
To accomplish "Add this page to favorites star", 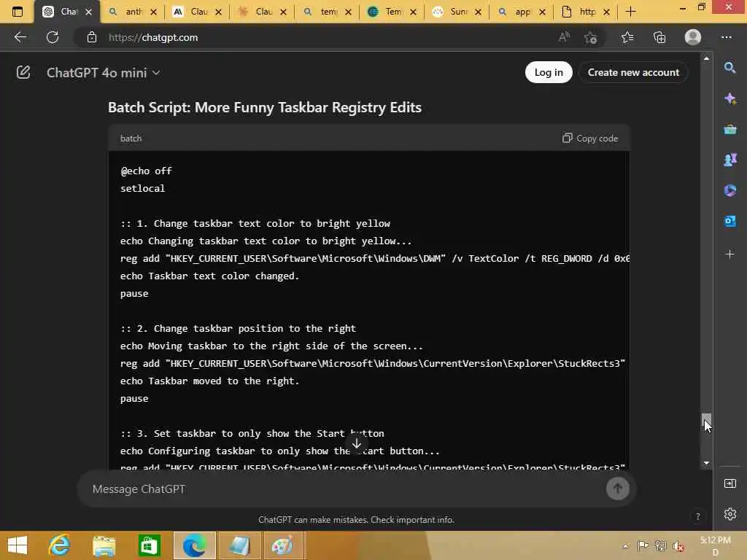I will [591, 37].
